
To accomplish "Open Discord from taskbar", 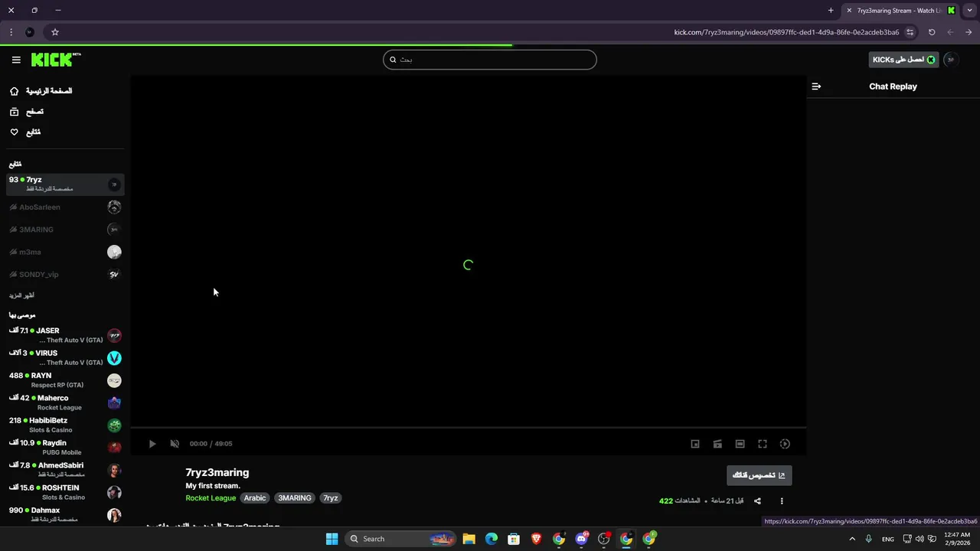I will 582,539.
